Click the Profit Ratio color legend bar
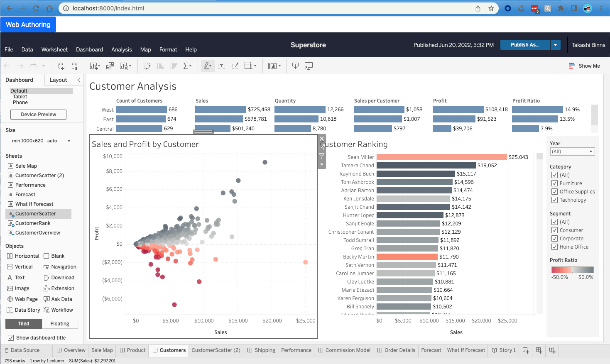Screen dimensions: 610x364 [572, 270]
